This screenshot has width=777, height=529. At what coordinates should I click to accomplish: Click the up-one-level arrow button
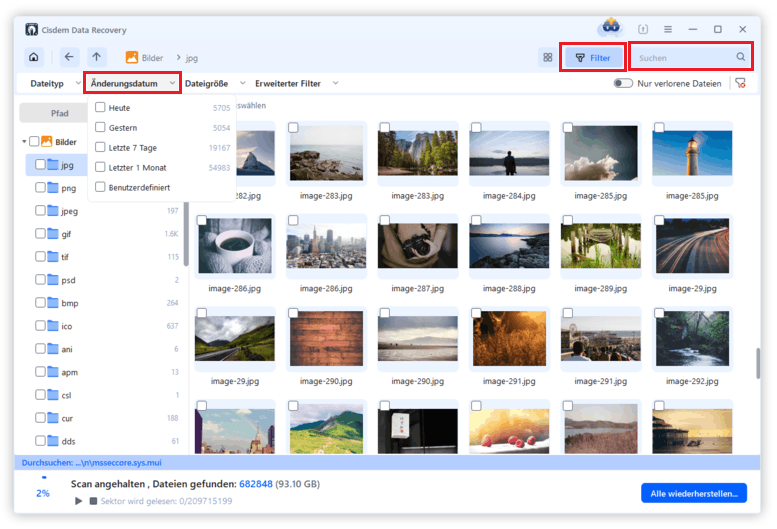[x=96, y=58]
